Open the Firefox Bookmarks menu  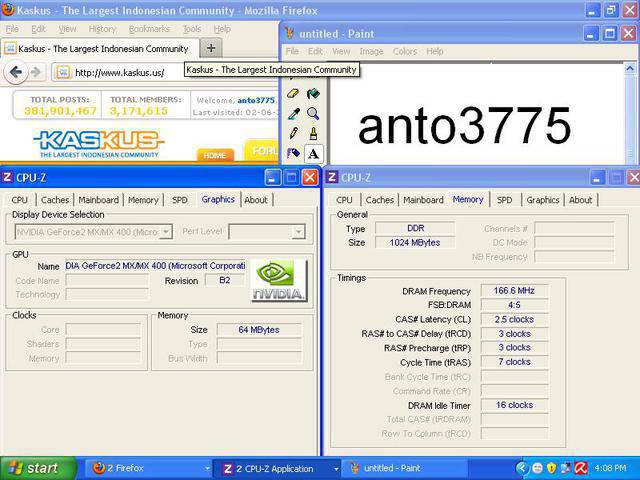pyautogui.click(x=149, y=29)
